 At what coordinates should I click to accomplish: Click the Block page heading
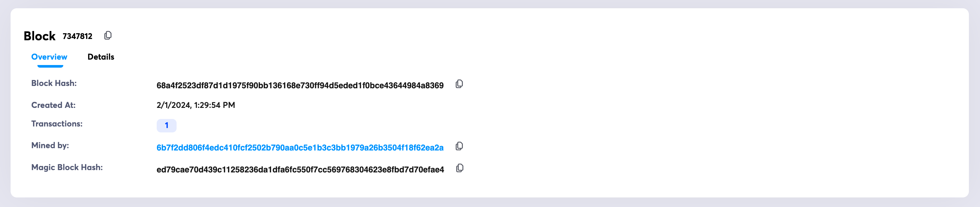pos(39,36)
